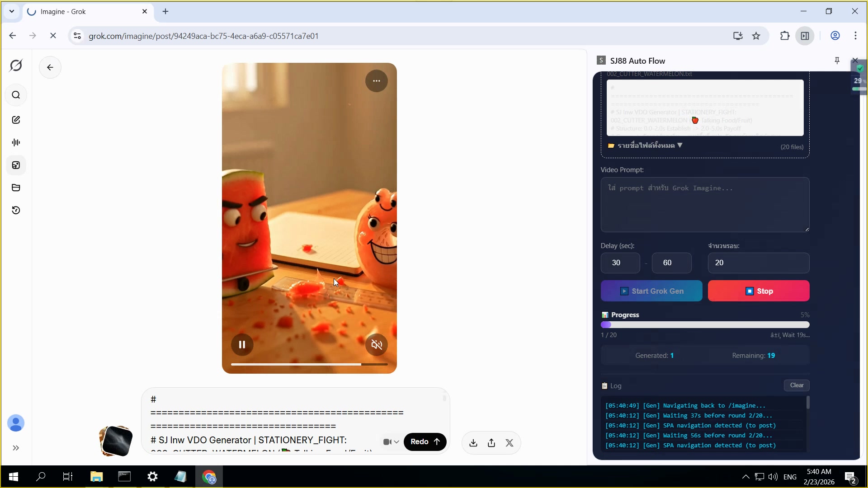The height and width of the screenshot is (488, 868).
Task: Open Grok search in sidebar
Action: (x=16, y=95)
